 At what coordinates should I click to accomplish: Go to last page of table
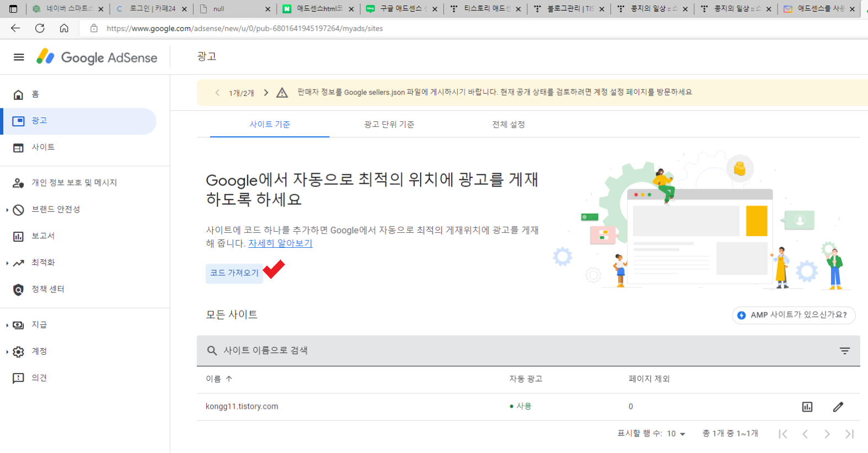pyautogui.click(x=849, y=434)
